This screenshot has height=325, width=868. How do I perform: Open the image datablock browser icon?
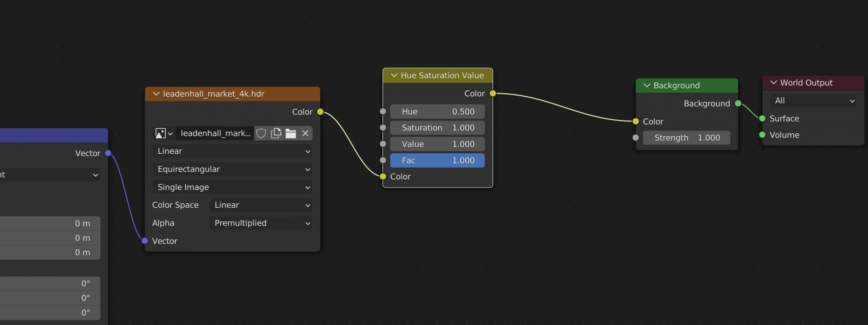click(163, 133)
